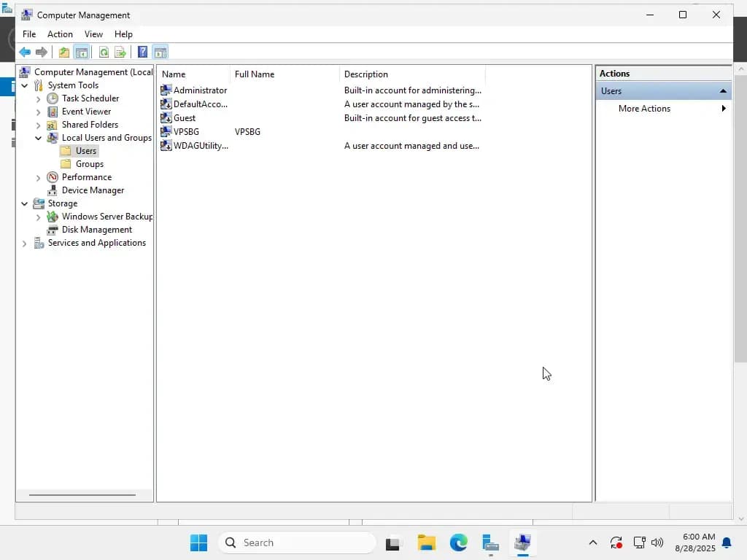Click the Up one level folder icon
The image size is (747, 560).
pos(64,52)
